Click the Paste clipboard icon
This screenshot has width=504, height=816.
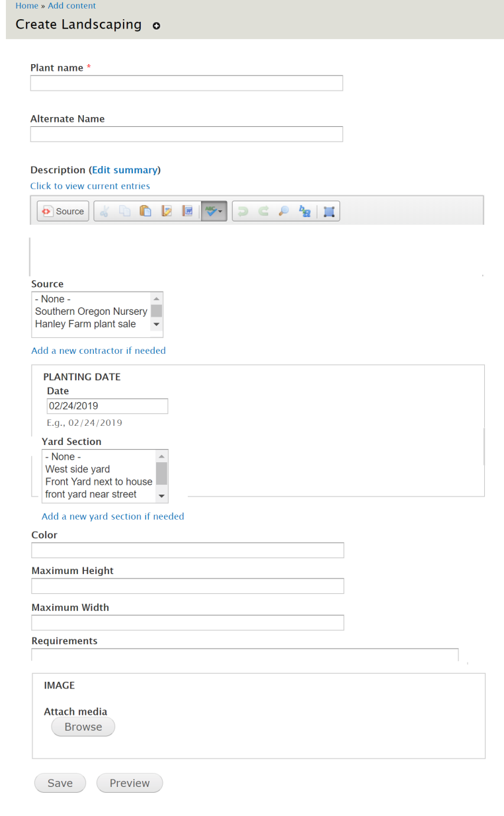tap(146, 211)
